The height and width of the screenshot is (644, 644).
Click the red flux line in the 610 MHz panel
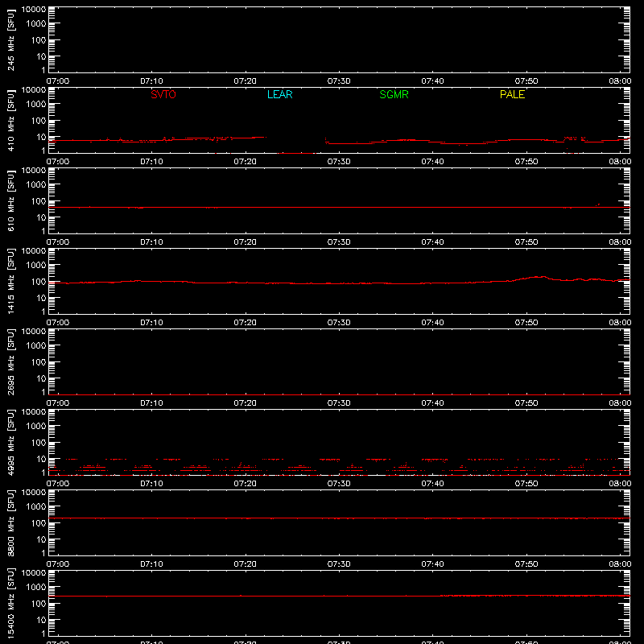pos(339,208)
